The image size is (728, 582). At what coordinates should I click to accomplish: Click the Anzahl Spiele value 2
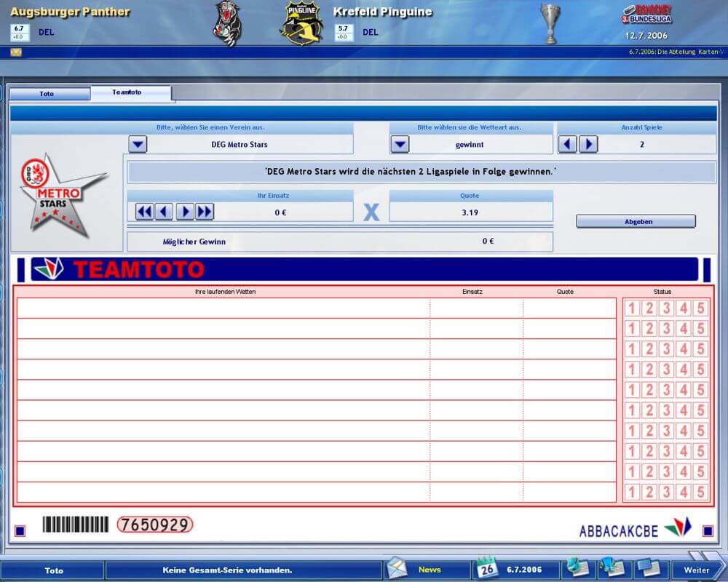pos(642,145)
